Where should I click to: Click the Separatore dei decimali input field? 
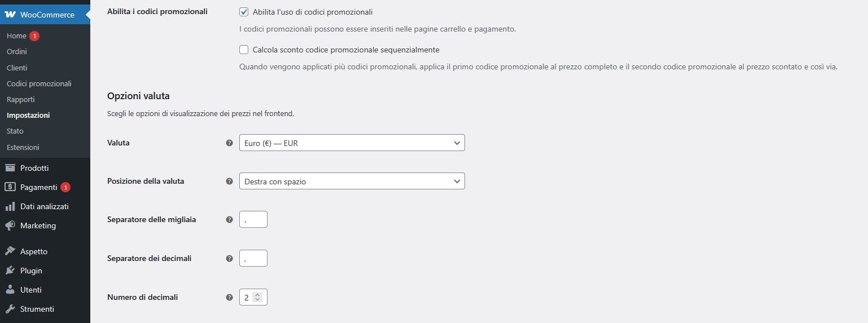pyautogui.click(x=253, y=258)
